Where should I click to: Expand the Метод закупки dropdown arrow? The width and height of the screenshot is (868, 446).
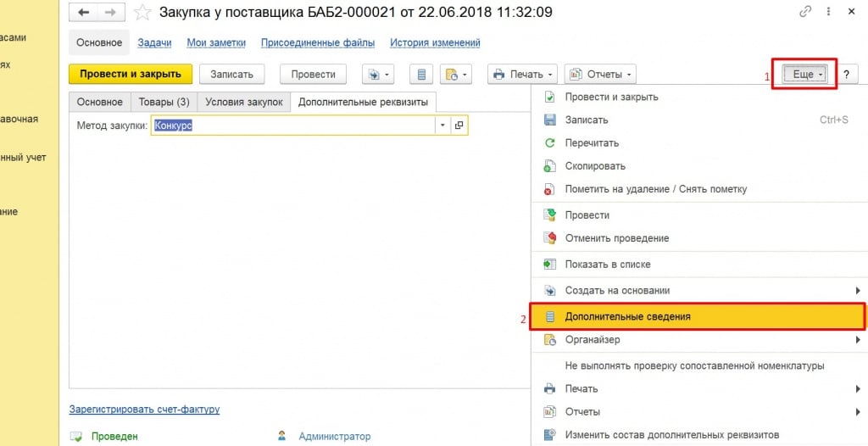(x=442, y=125)
